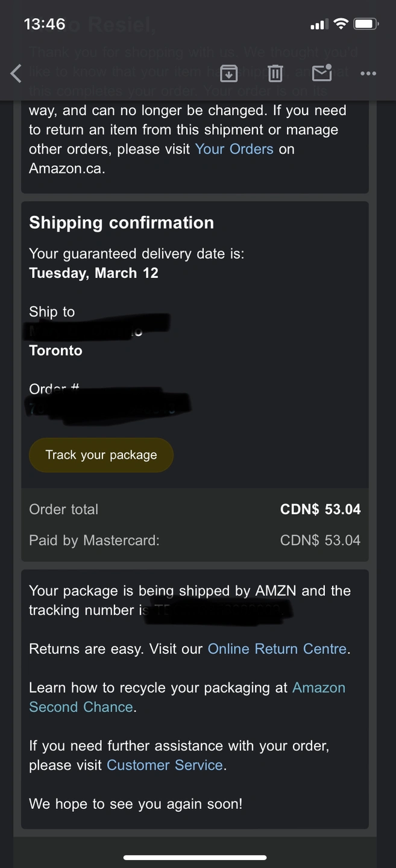Archive this email with the box icon
The image size is (396, 868).
click(228, 74)
